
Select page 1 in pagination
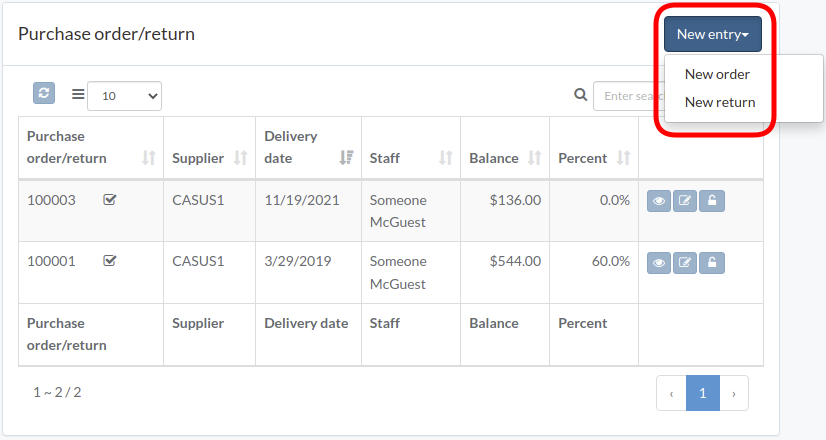coord(703,393)
